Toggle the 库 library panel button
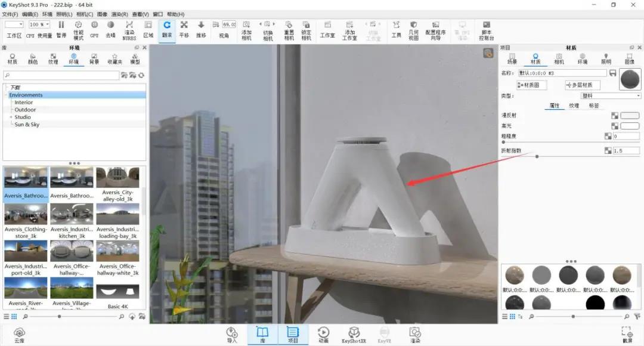 [262, 335]
